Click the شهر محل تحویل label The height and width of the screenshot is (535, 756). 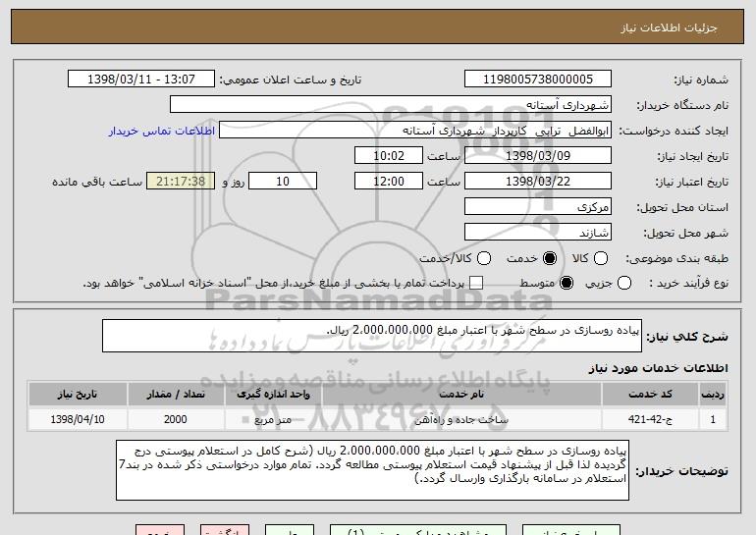(686, 234)
